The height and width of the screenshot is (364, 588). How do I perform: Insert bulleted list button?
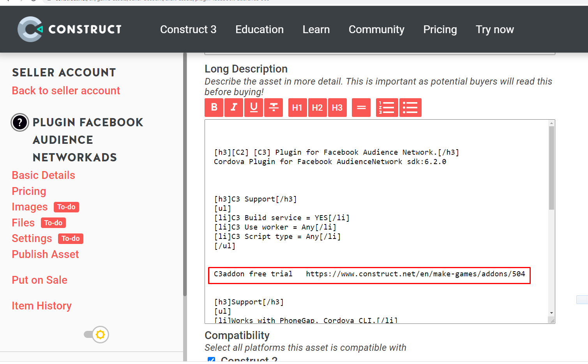pos(410,108)
